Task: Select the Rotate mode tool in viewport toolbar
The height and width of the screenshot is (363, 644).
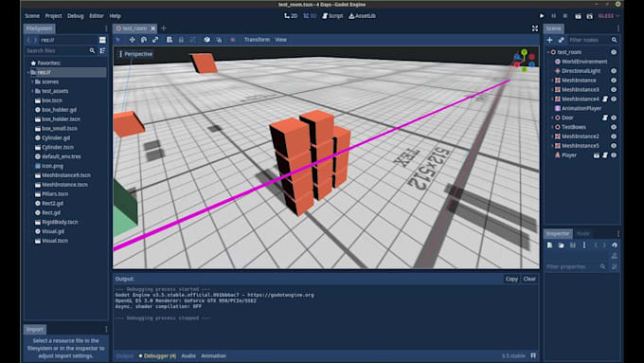Action: (x=144, y=40)
